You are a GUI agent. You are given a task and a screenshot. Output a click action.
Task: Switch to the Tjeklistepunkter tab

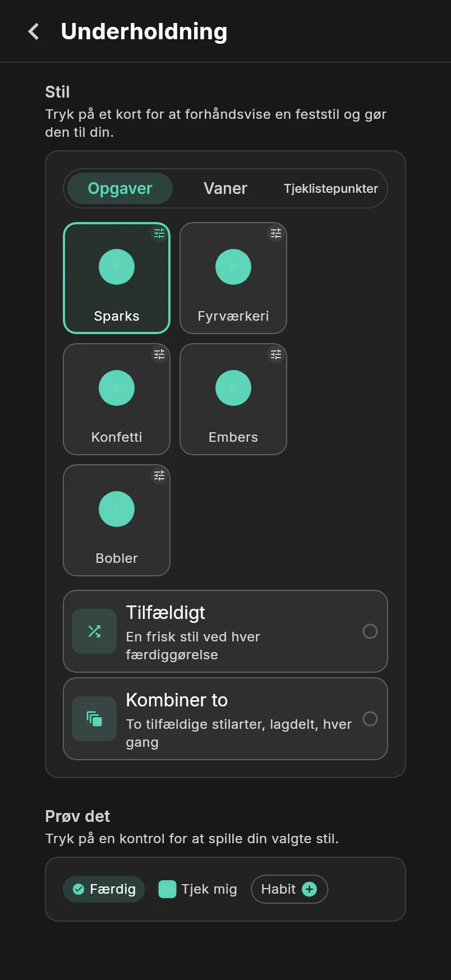pyautogui.click(x=331, y=188)
